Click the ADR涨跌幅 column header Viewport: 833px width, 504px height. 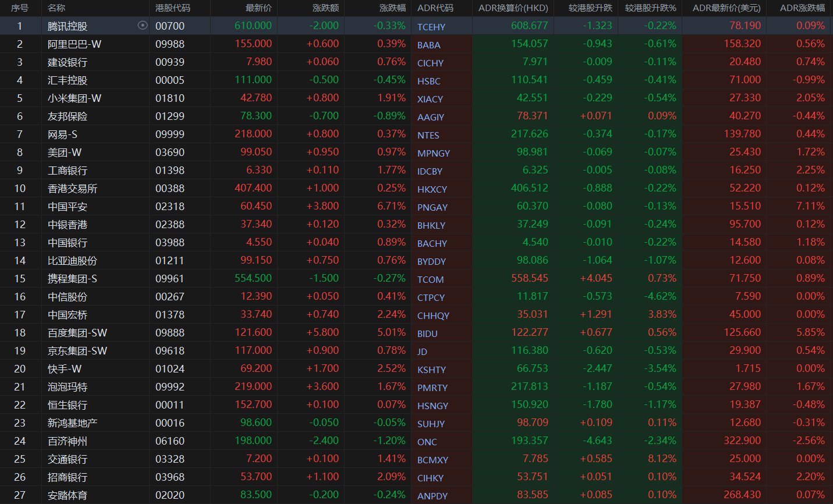coord(802,8)
